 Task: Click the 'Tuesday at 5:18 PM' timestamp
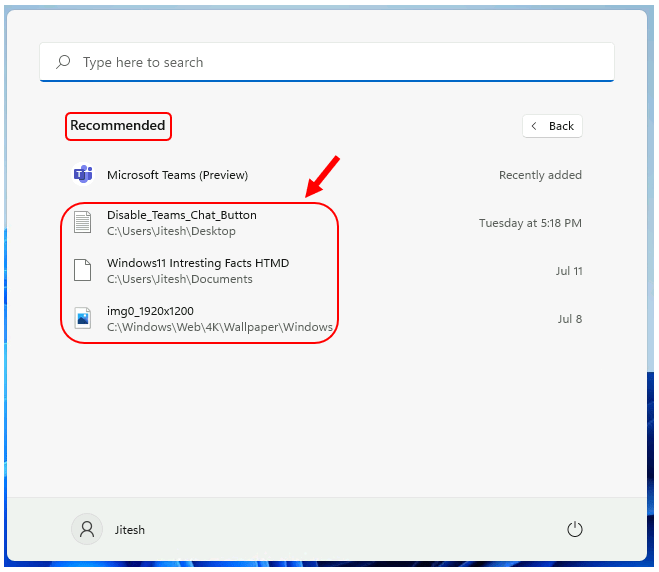530,223
